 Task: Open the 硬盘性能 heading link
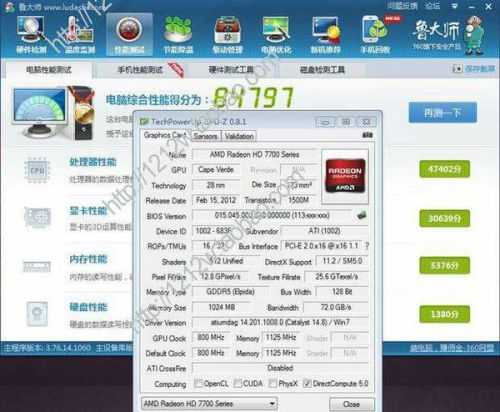point(88,307)
